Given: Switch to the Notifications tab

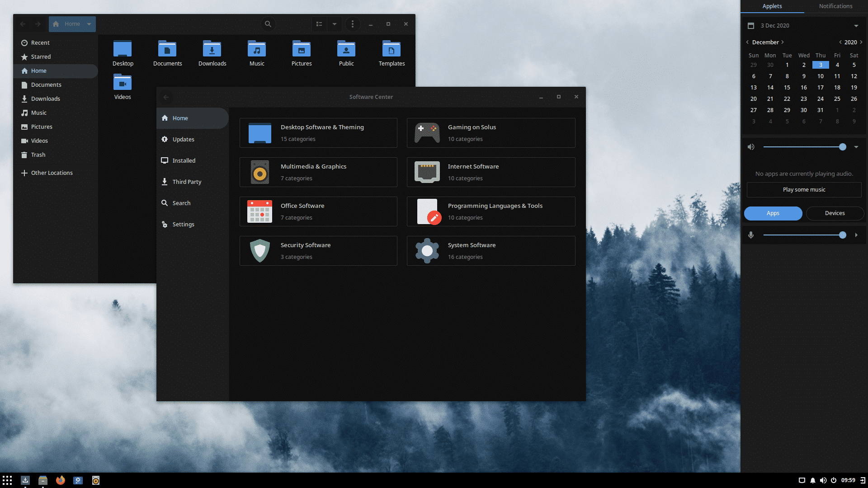Looking at the screenshot, I should [835, 6].
